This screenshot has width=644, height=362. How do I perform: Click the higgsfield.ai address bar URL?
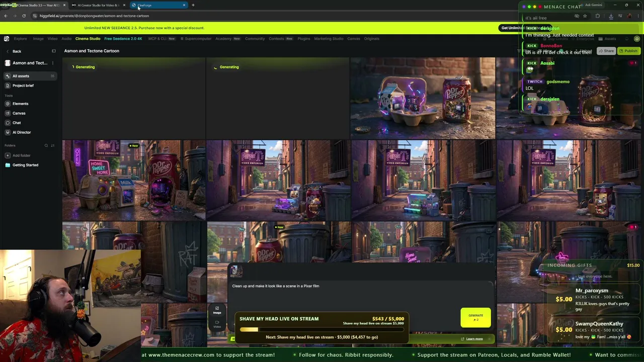pos(94,16)
